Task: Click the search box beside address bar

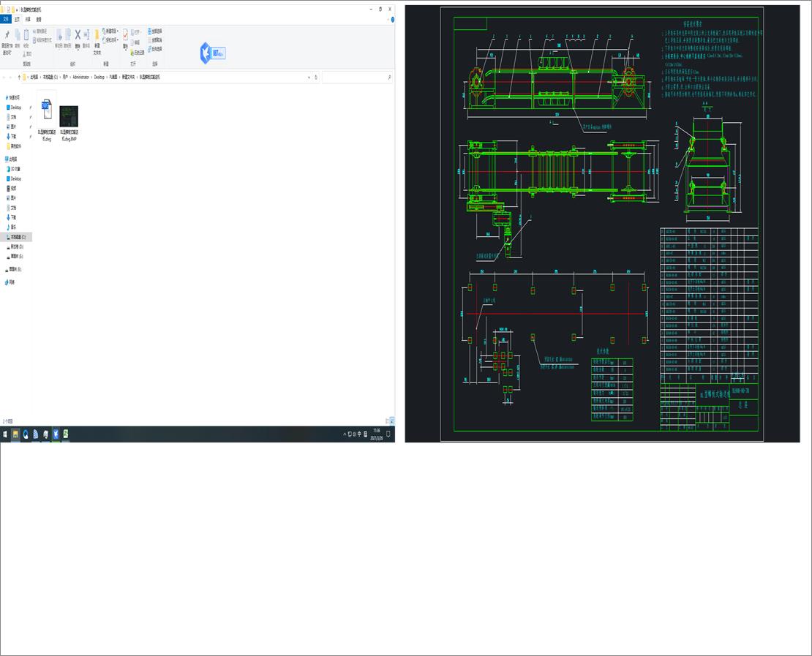Action: click(x=357, y=77)
